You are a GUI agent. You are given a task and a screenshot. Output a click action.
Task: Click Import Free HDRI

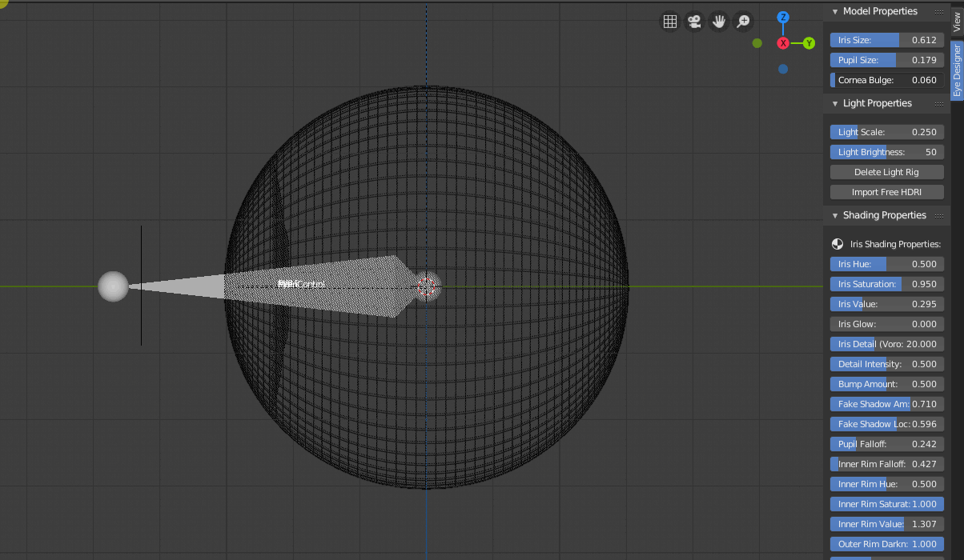pyautogui.click(x=886, y=191)
